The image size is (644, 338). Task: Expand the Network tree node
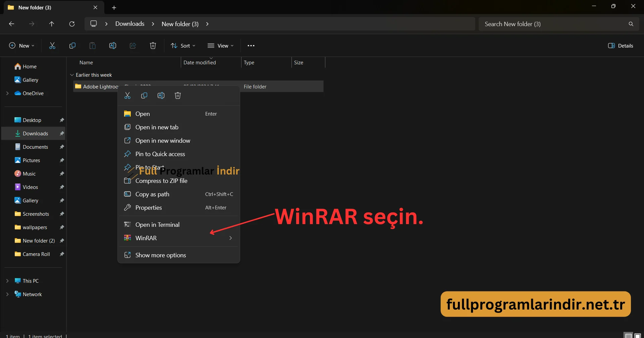[x=7, y=294]
